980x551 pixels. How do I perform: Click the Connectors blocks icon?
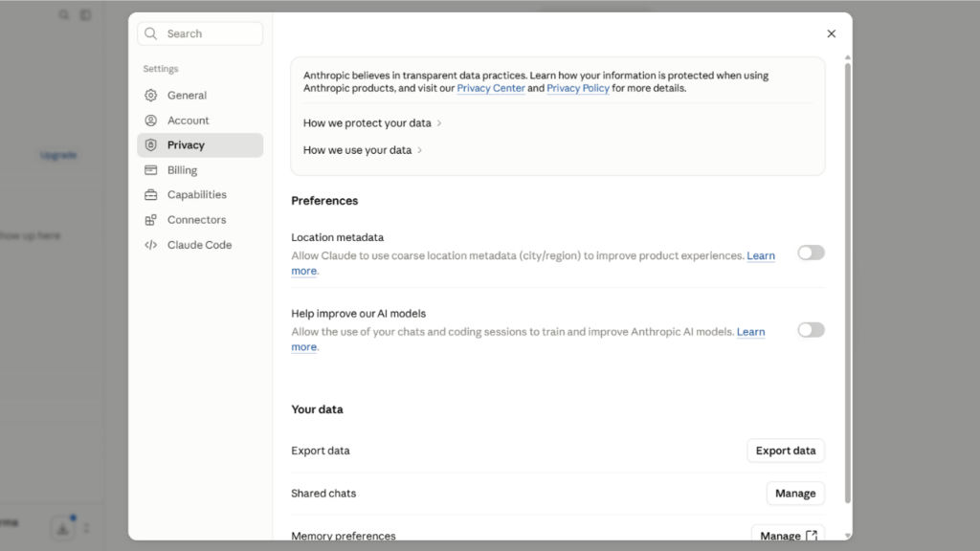tap(150, 220)
